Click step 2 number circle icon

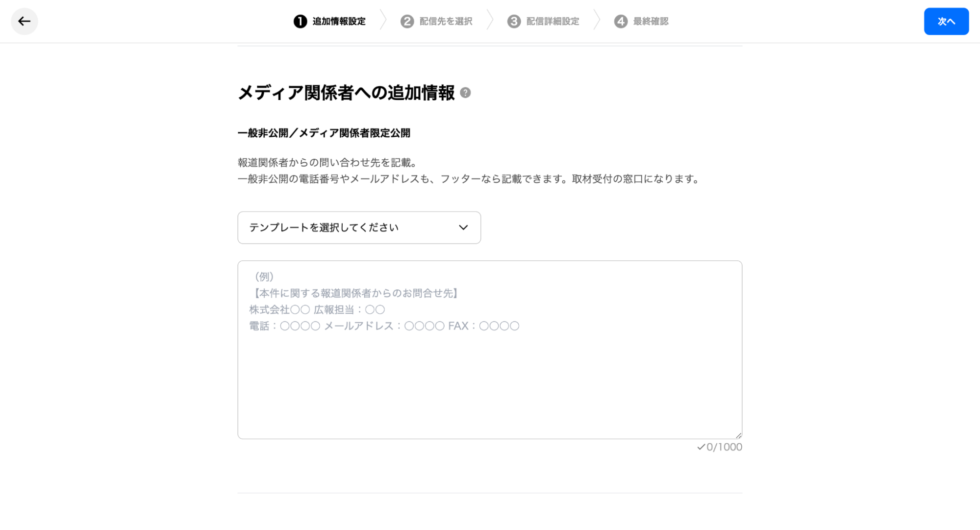(407, 21)
